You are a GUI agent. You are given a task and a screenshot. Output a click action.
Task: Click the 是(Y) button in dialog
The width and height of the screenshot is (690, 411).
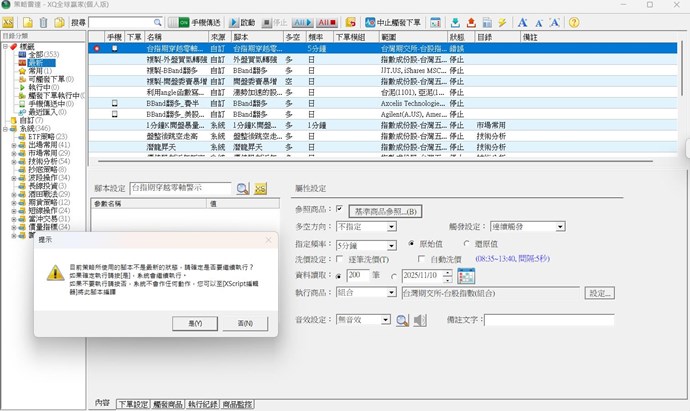coord(195,323)
